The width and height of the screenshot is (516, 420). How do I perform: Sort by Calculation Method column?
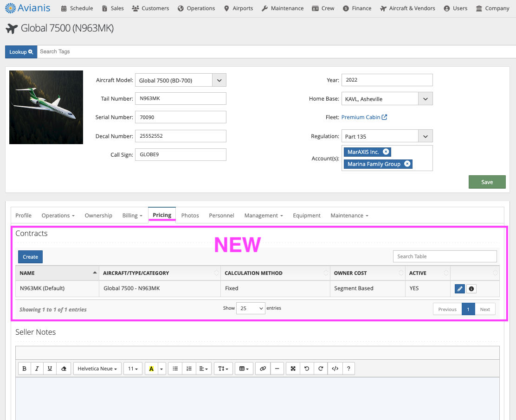276,273
